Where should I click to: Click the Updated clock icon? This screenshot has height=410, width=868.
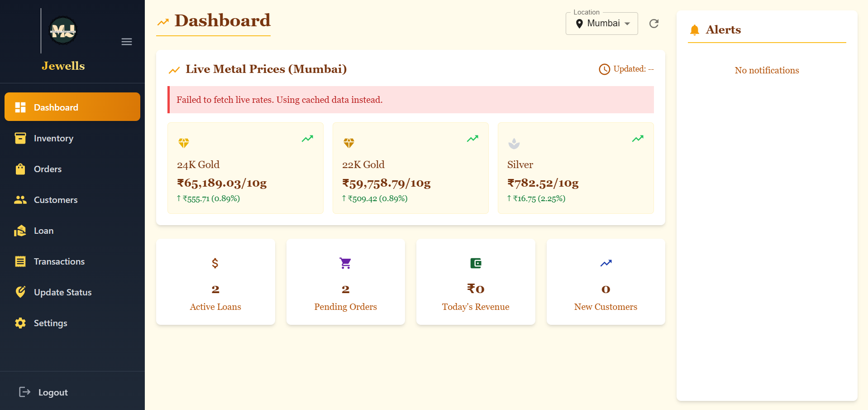(x=605, y=69)
